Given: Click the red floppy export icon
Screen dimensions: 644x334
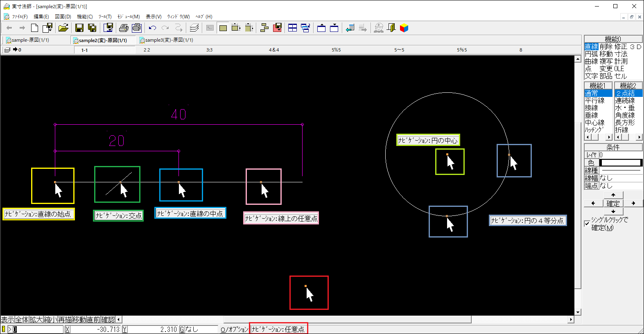Looking at the screenshot, I should [277, 28].
